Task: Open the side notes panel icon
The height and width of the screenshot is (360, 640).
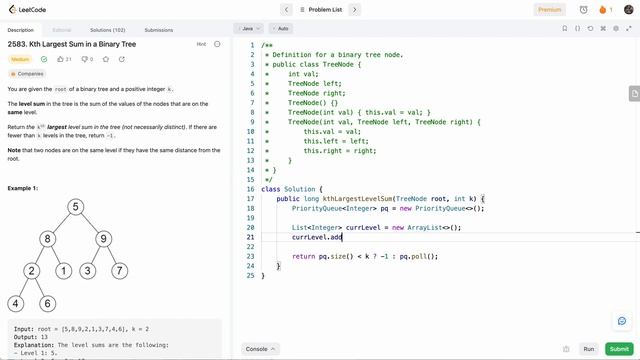Action: 634,93
